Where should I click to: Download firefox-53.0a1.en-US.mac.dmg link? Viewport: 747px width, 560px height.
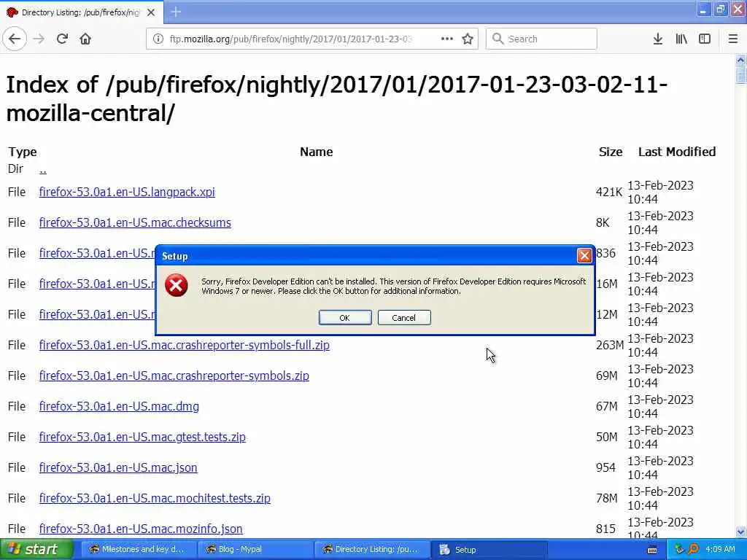[119, 406]
